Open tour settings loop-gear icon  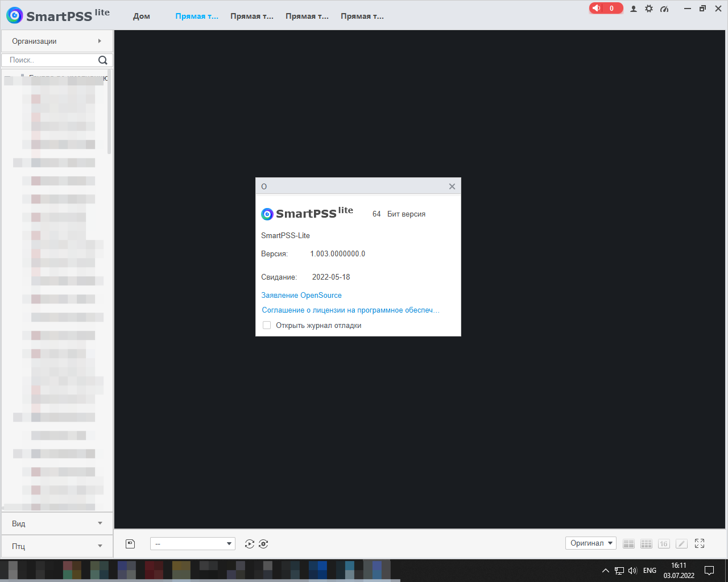(x=263, y=544)
